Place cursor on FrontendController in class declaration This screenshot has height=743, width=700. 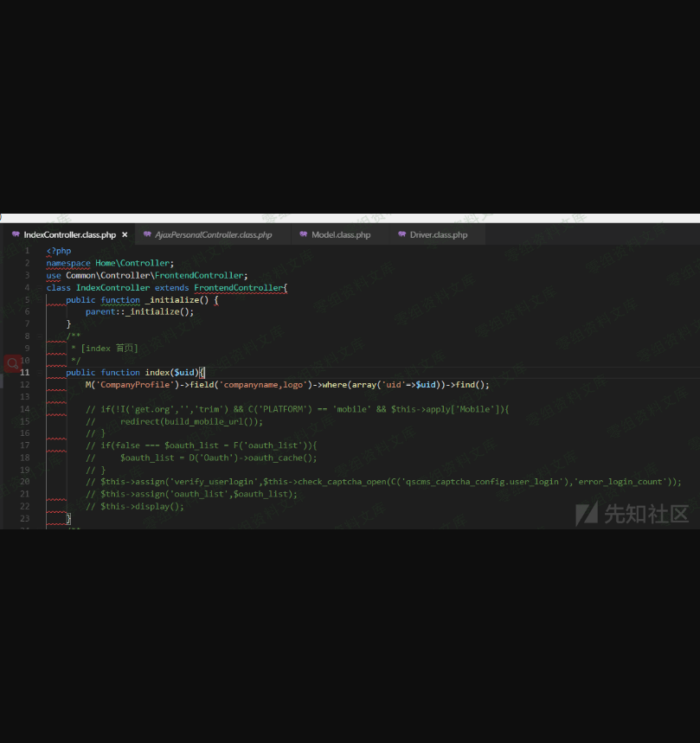point(238,288)
